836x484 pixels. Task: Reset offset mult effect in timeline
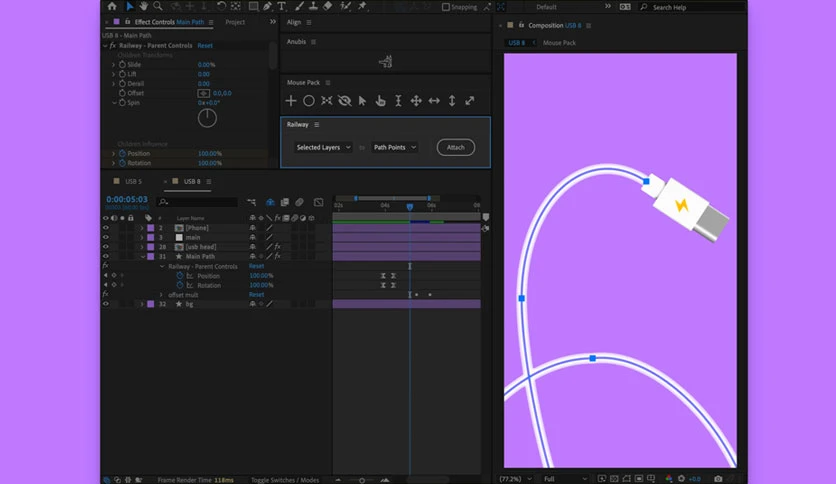point(256,294)
